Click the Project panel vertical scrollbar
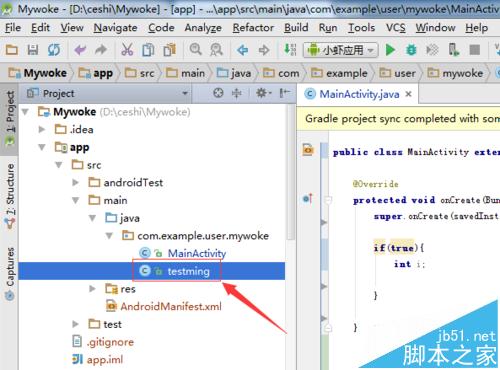 pyautogui.click(x=291, y=172)
